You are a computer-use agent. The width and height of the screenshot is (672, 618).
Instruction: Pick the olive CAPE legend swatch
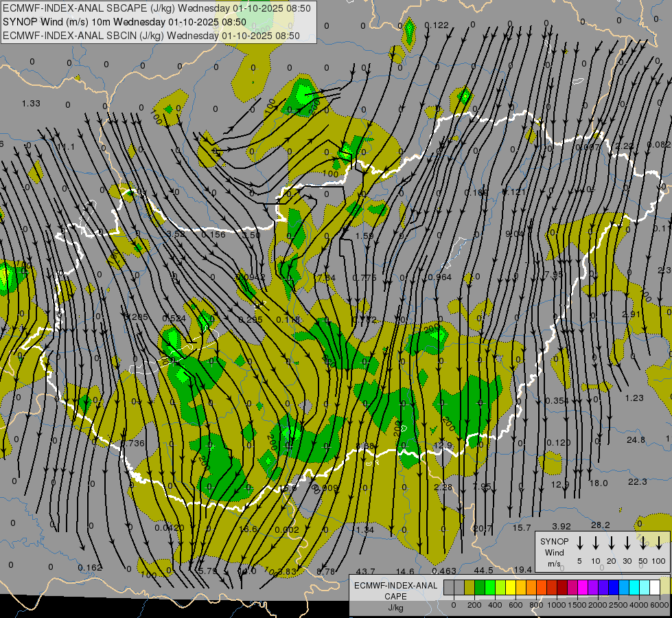click(470, 587)
